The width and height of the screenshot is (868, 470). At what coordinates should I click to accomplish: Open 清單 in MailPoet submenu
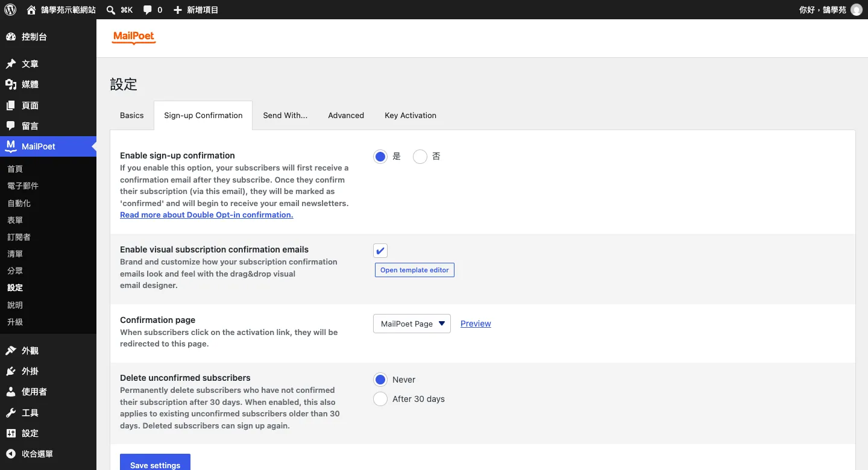click(15, 254)
